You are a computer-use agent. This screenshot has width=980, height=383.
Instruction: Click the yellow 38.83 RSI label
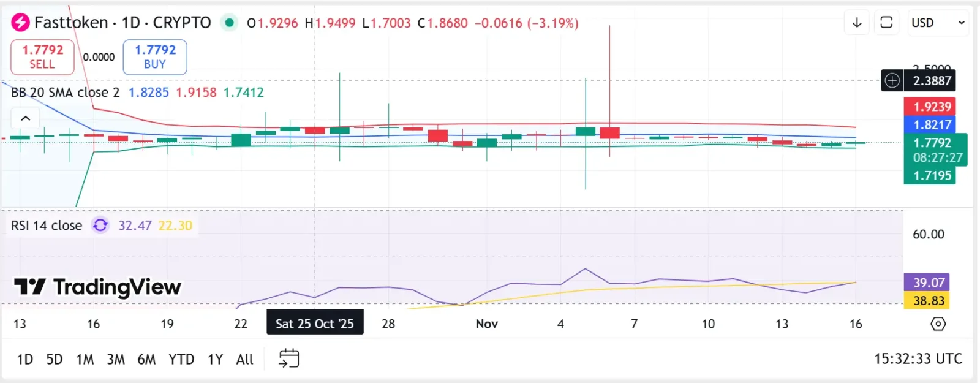927,300
